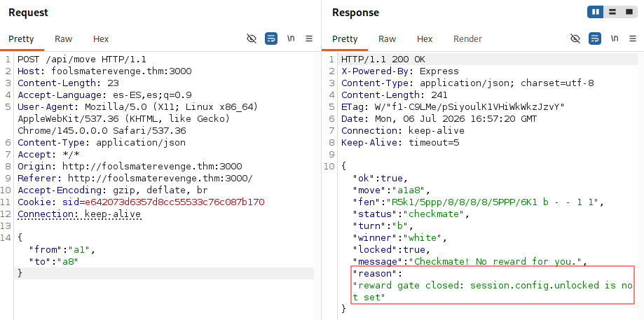Show \n newline characters in Request panel
Screen dimensions: 644x320
[x=291, y=39]
